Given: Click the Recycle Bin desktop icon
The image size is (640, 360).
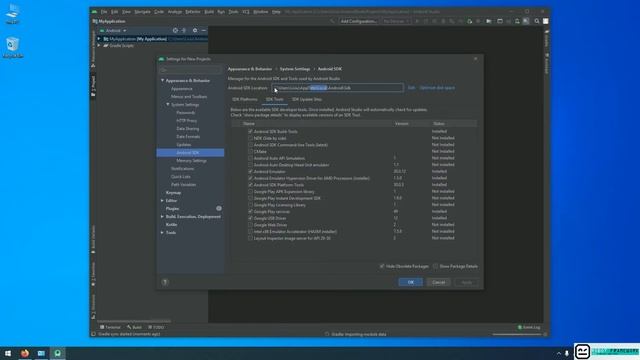Looking at the screenshot, I should point(13,47).
